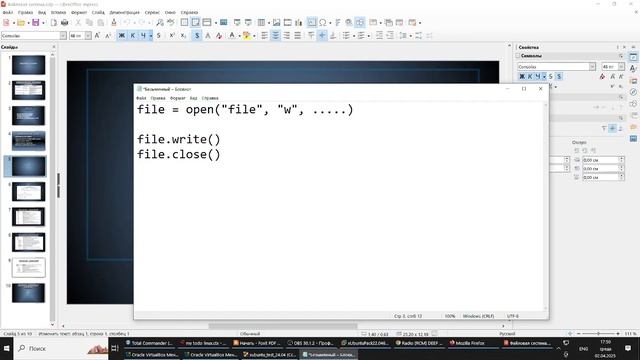Click ENG language indicator in tray

584,349
